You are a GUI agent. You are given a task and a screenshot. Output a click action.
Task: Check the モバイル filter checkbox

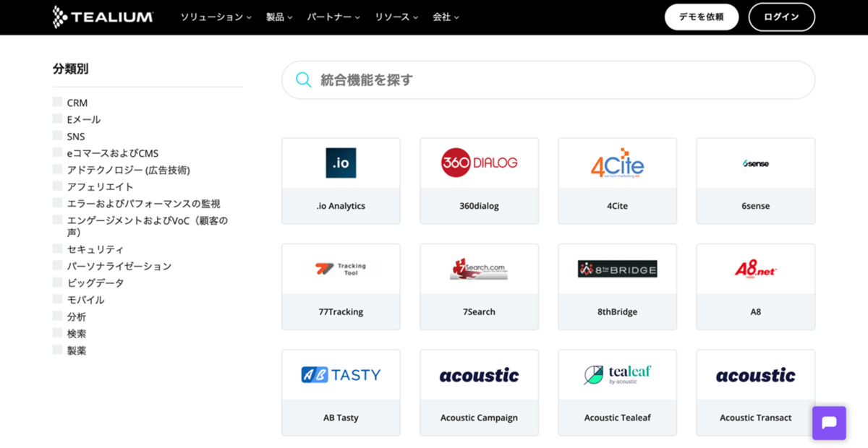pyautogui.click(x=57, y=299)
